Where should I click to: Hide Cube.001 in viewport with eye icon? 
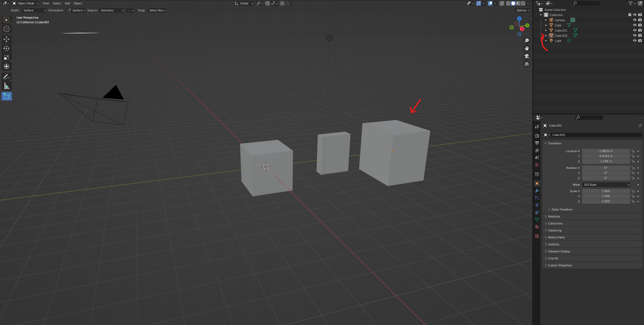(x=634, y=30)
